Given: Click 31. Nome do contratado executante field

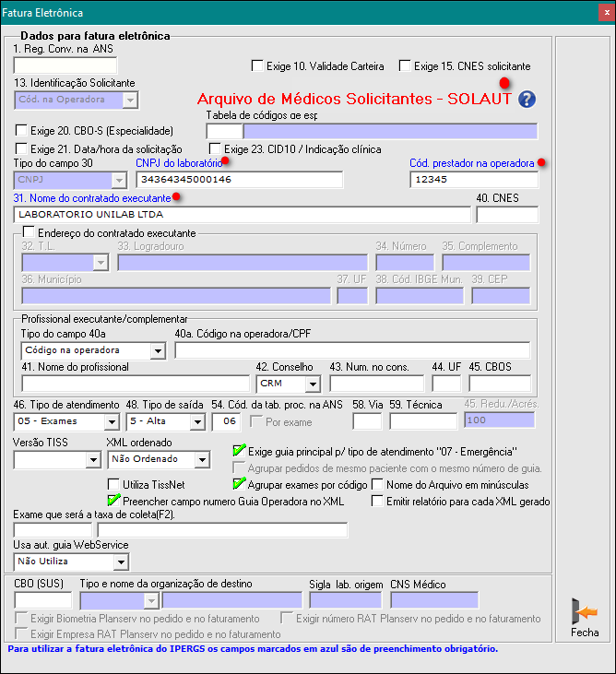Looking at the screenshot, I should tap(243, 215).
